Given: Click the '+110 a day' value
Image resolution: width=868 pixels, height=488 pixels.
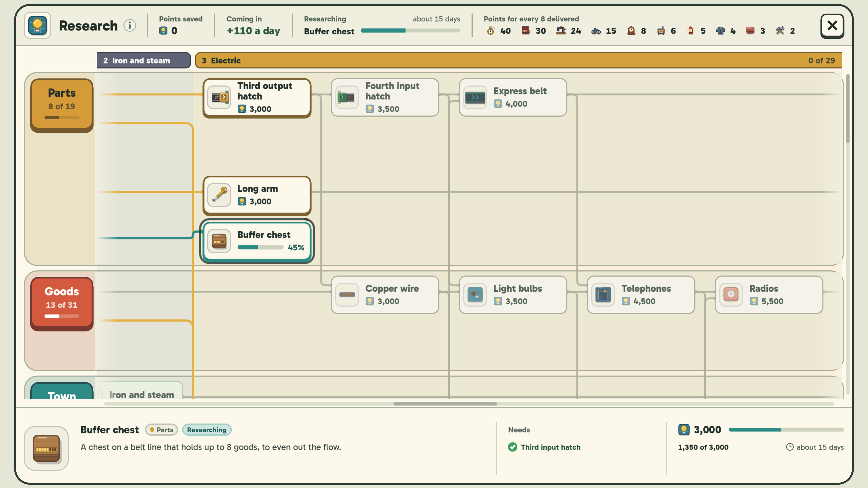Looking at the screenshot, I should point(253,31).
